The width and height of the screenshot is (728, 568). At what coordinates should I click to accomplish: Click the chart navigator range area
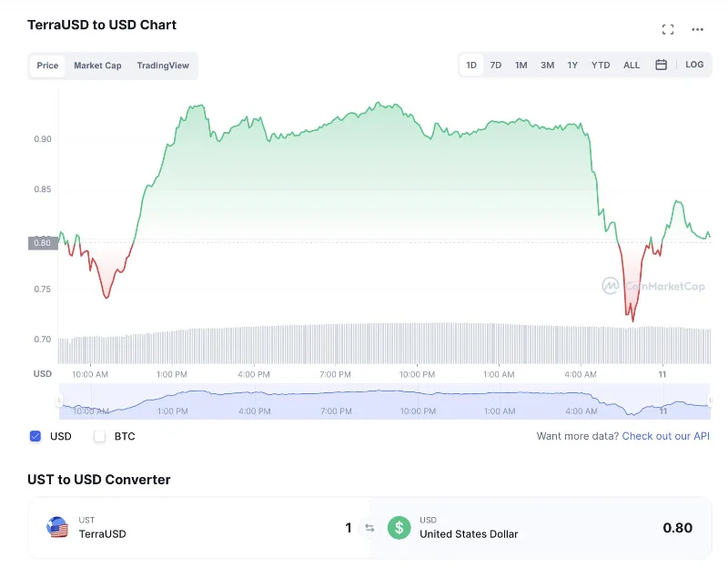tap(384, 401)
